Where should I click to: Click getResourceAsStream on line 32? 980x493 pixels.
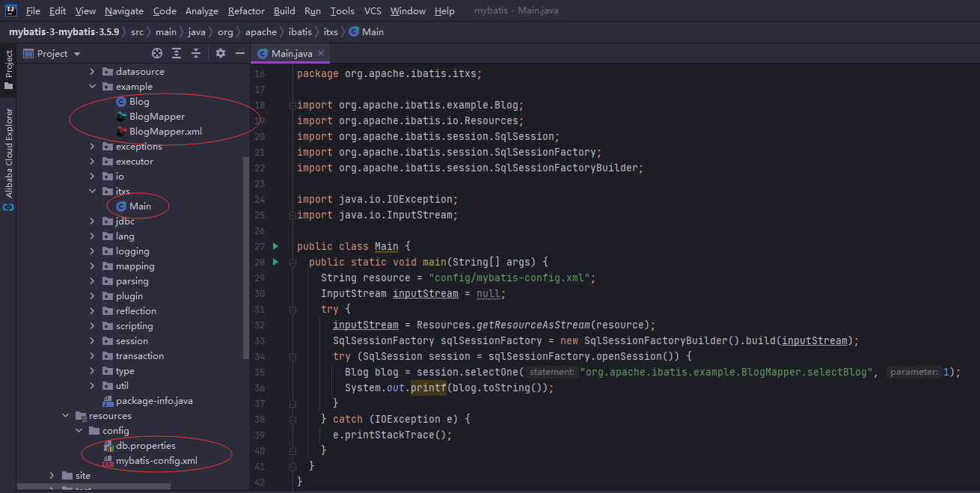coord(535,325)
